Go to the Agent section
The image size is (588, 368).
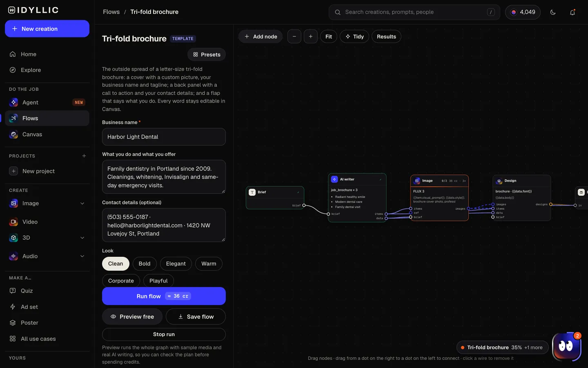(x=47, y=102)
